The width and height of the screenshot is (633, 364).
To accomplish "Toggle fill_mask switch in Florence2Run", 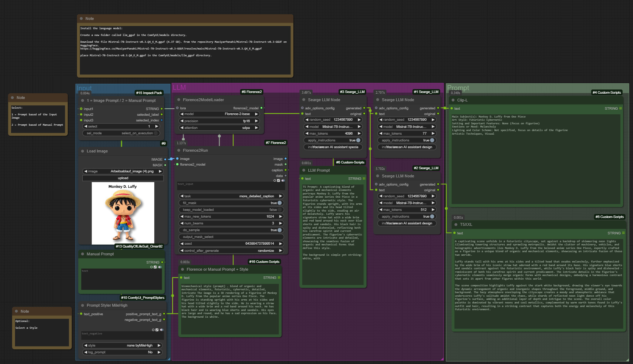I will (280, 203).
